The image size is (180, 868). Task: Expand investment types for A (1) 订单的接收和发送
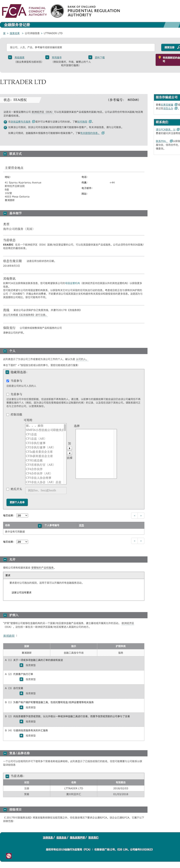pyautogui.click(x=22, y=665)
